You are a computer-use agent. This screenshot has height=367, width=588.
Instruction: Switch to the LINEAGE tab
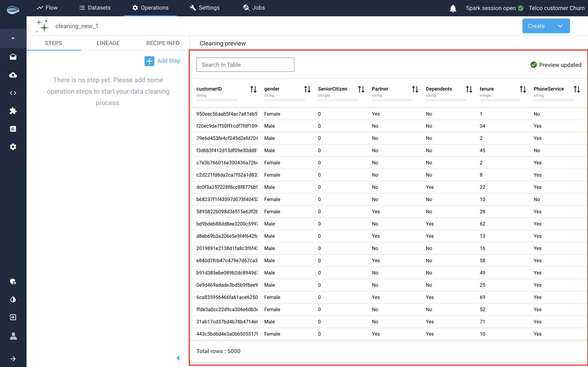[x=108, y=43]
